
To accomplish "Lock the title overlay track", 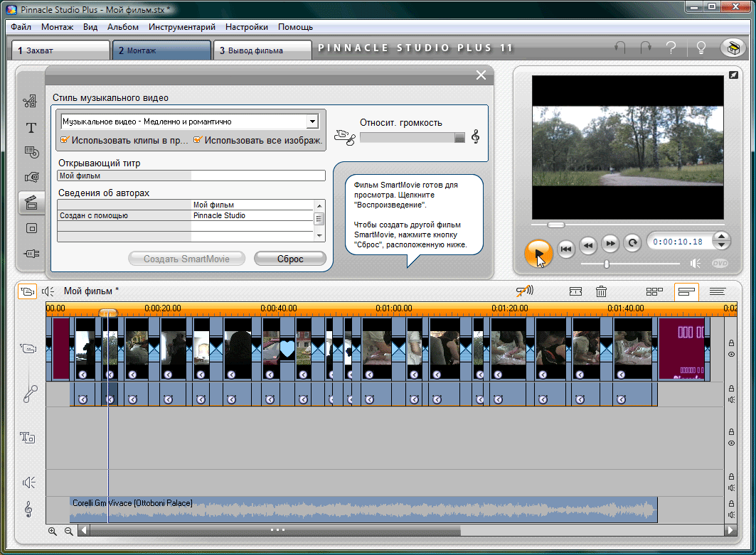I will pyautogui.click(x=731, y=431).
